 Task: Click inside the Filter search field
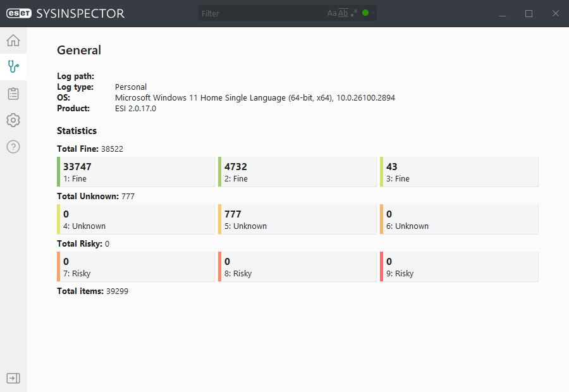pyautogui.click(x=261, y=13)
